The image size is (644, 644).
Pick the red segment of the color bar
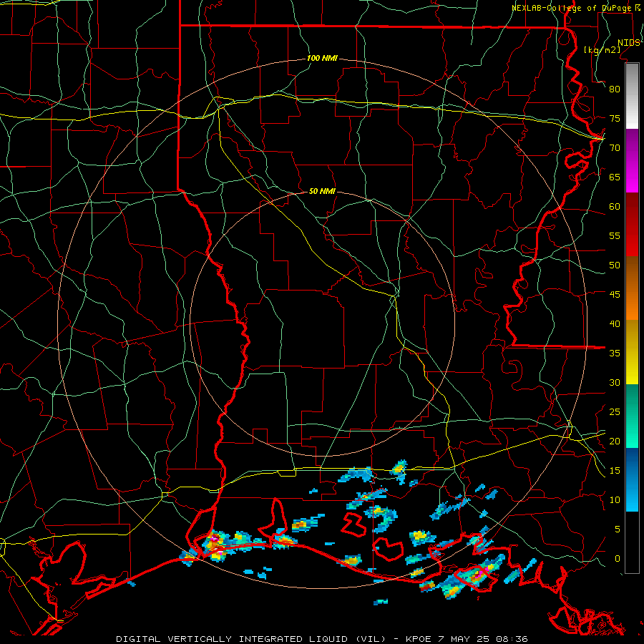pyautogui.click(x=632, y=224)
